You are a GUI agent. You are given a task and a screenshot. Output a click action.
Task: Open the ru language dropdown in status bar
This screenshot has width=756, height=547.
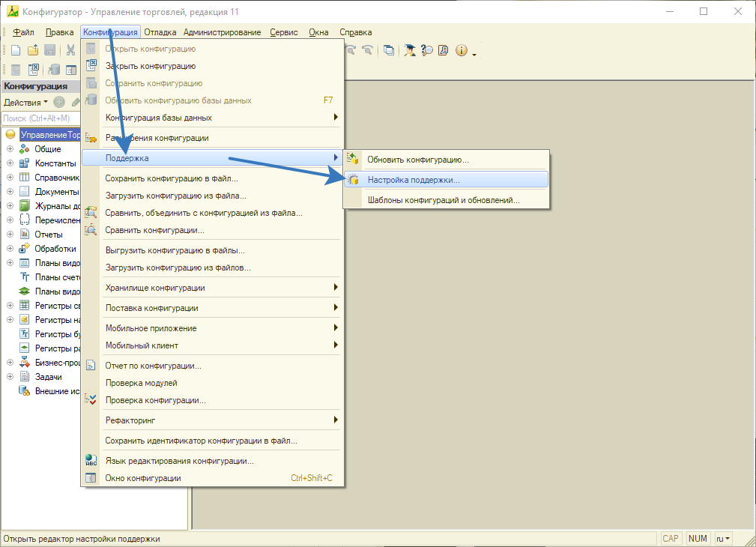(x=722, y=539)
